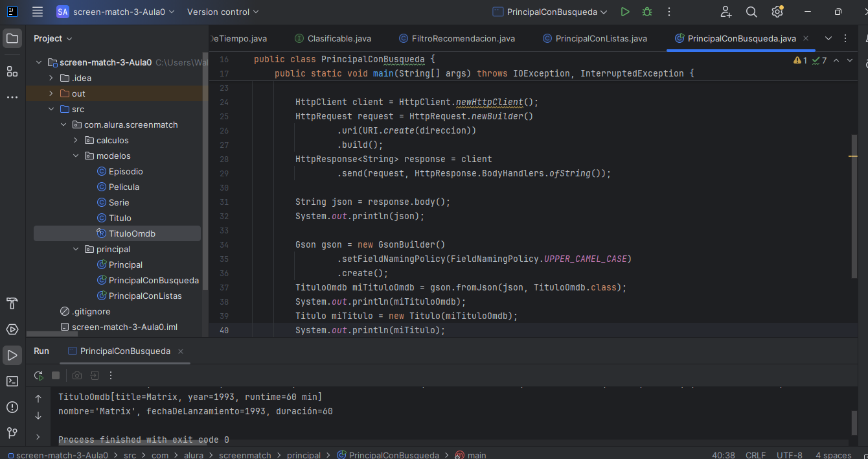Screen dimensions: 868x459
Task: Collapse the principal package
Action: point(76,249)
